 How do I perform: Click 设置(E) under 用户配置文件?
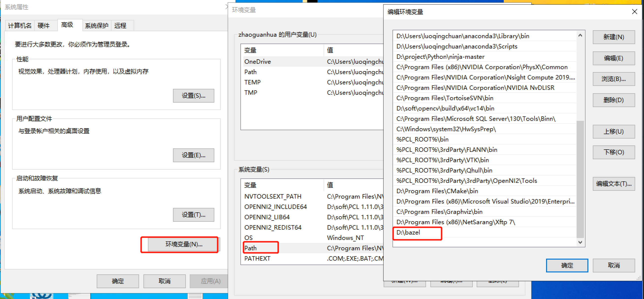pyautogui.click(x=193, y=155)
